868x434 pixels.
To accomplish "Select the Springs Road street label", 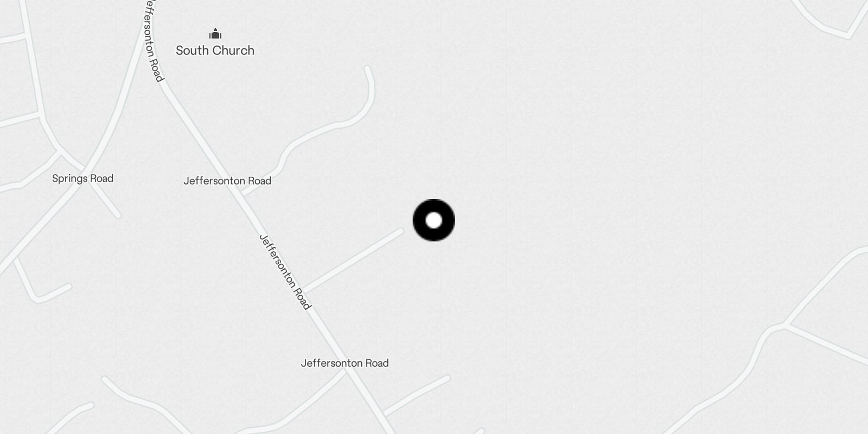I will [82, 178].
